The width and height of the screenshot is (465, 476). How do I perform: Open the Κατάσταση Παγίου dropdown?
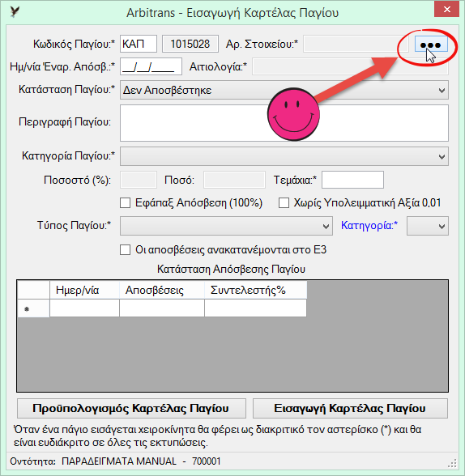coord(284,90)
